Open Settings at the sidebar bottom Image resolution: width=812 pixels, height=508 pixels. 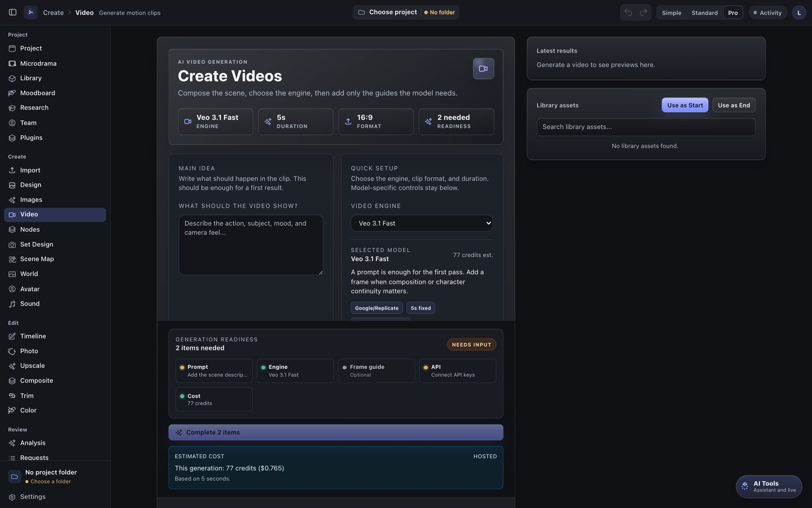[x=55, y=496]
